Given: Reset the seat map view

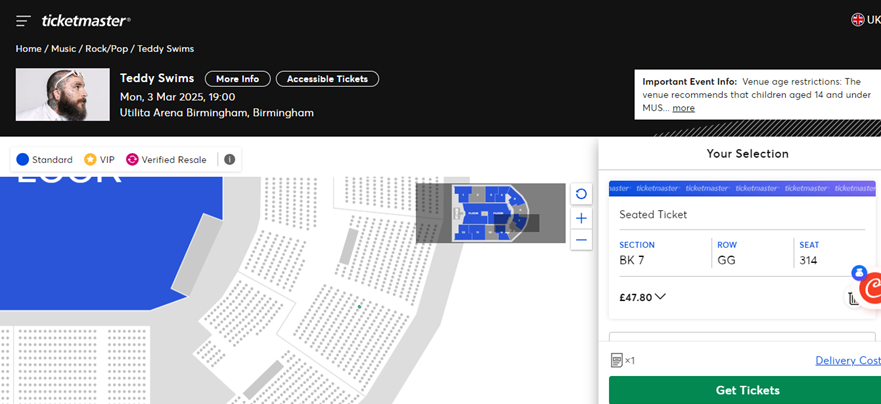Looking at the screenshot, I should point(581,194).
